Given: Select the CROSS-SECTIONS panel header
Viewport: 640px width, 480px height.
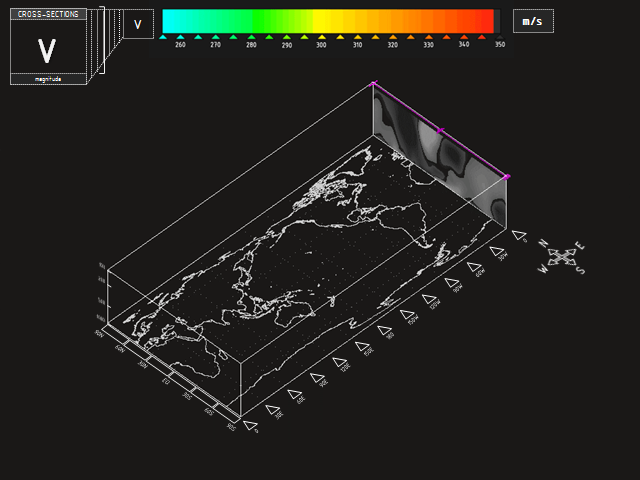Looking at the screenshot, I should click(48, 14).
